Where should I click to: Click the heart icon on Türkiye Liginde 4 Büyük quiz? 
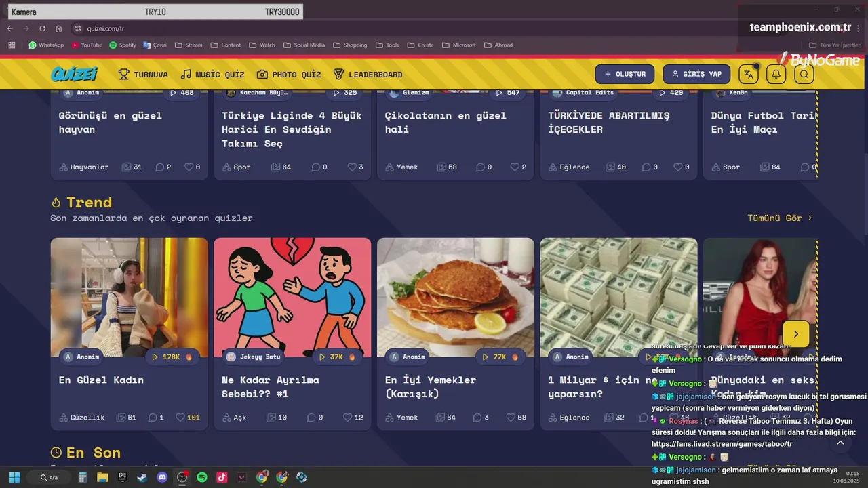point(352,167)
